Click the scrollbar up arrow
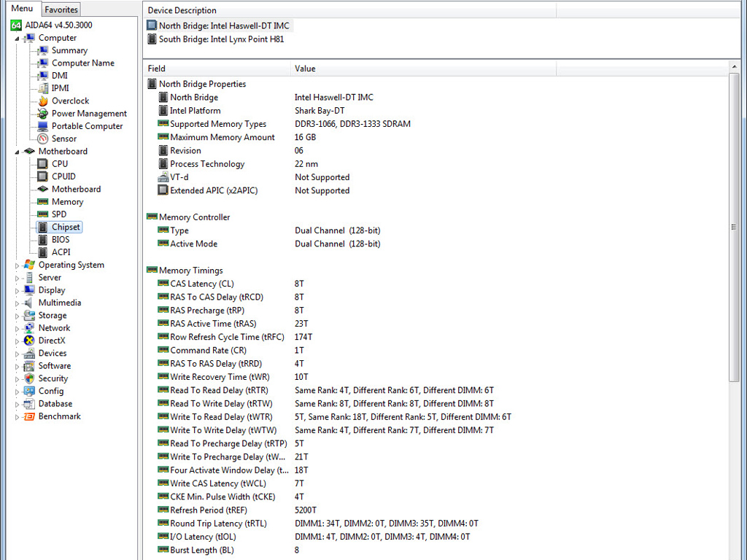Screen dimensions: 747x560 (x=734, y=67)
